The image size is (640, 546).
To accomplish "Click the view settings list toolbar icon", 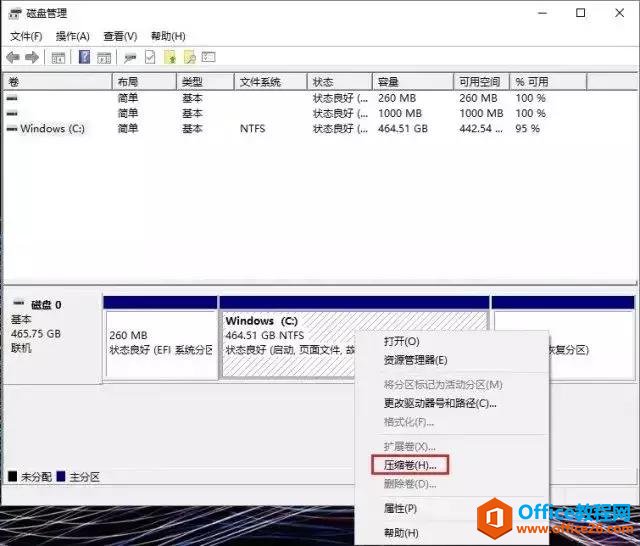I will point(208,57).
